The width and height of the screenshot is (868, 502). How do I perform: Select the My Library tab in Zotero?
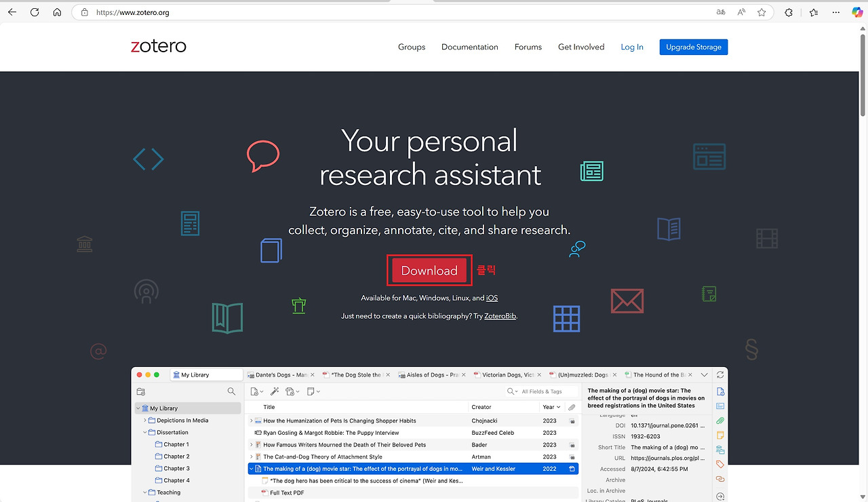(x=206, y=374)
